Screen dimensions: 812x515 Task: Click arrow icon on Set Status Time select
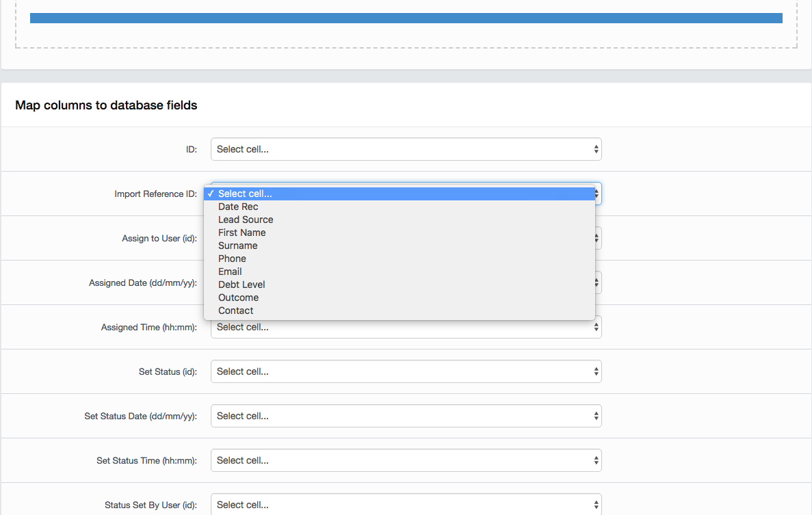click(596, 460)
